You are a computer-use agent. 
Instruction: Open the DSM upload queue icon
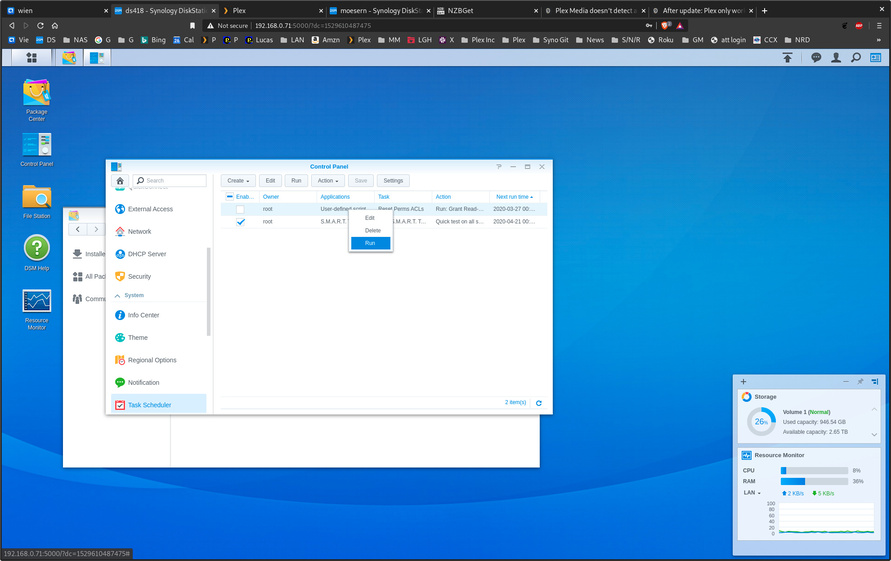pos(787,57)
